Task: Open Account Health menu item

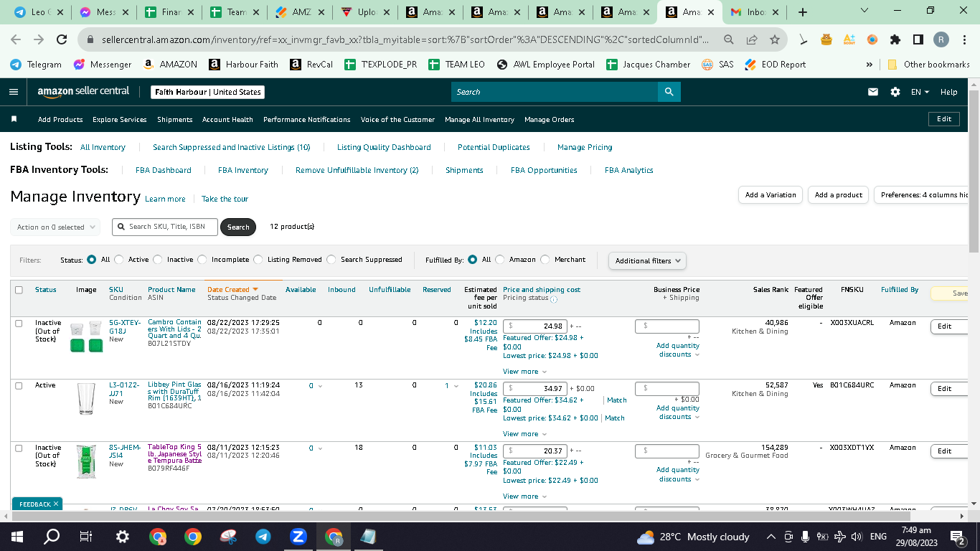Action: click(x=227, y=119)
